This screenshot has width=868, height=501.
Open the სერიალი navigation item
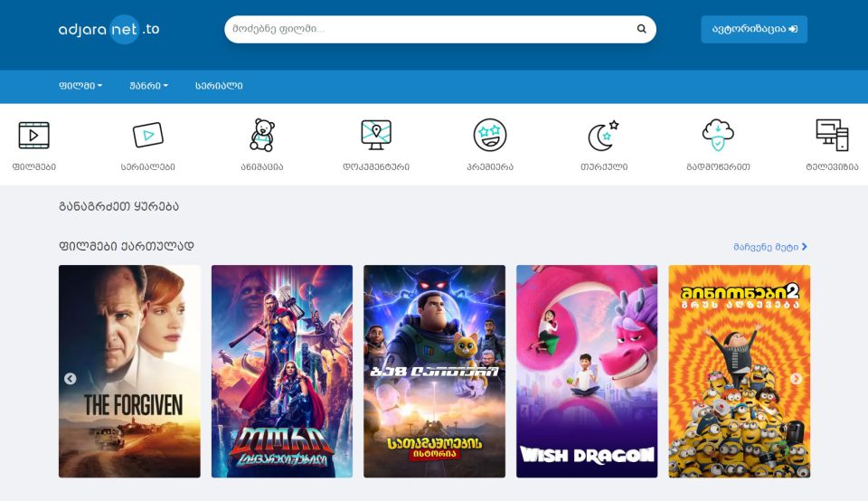pos(219,86)
